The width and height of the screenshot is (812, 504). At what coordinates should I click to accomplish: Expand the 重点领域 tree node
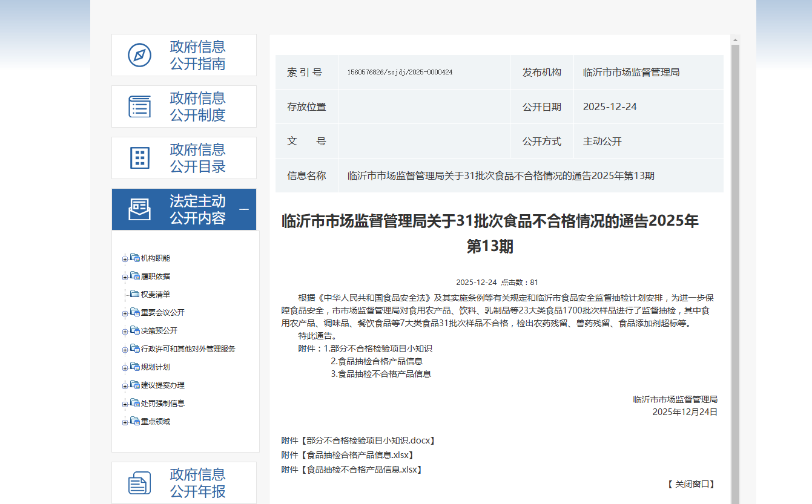[x=124, y=421]
